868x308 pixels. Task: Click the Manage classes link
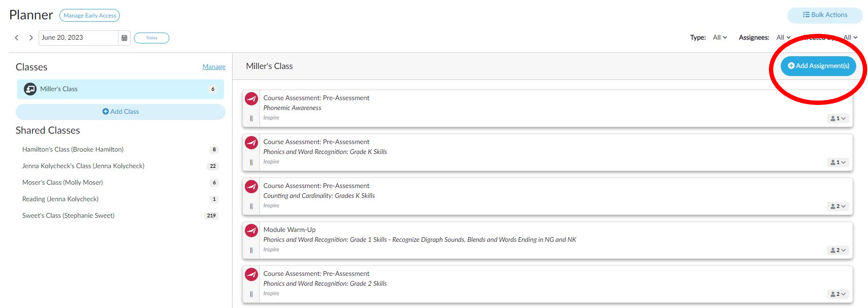point(214,67)
